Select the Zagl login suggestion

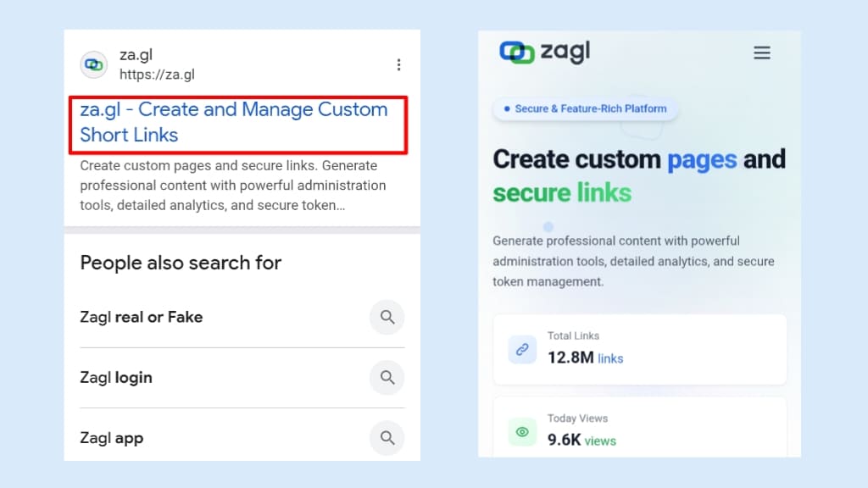click(x=116, y=378)
